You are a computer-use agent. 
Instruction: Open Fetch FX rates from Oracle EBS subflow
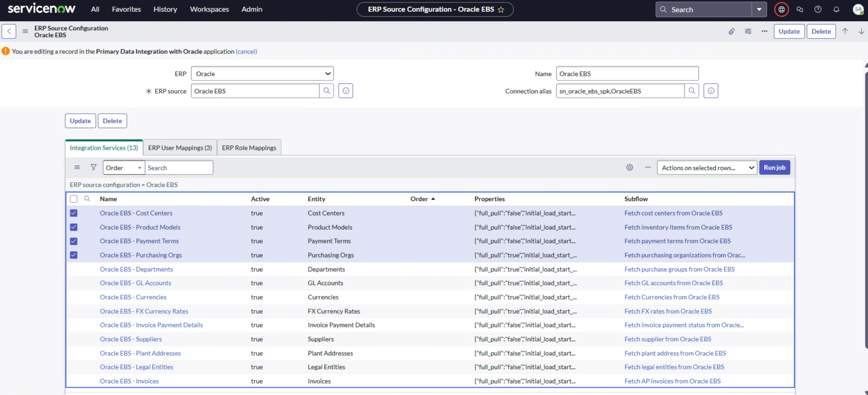point(668,311)
